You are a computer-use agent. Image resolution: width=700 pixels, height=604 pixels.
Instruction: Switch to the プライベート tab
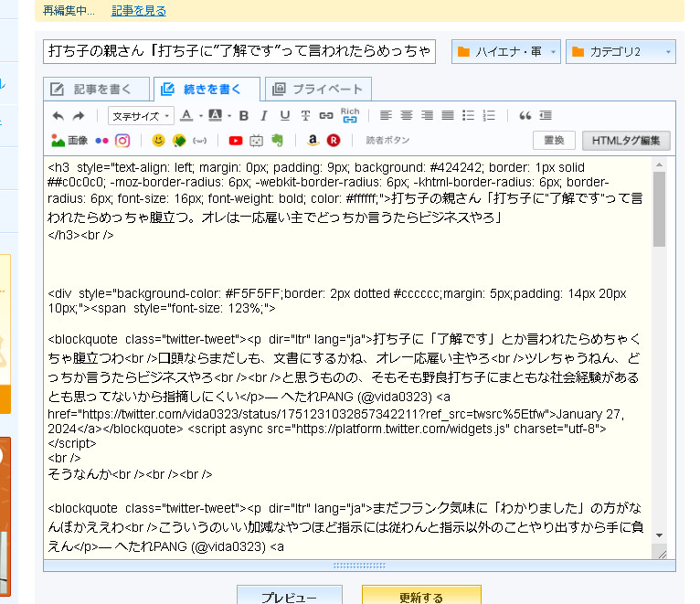coord(318,89)
